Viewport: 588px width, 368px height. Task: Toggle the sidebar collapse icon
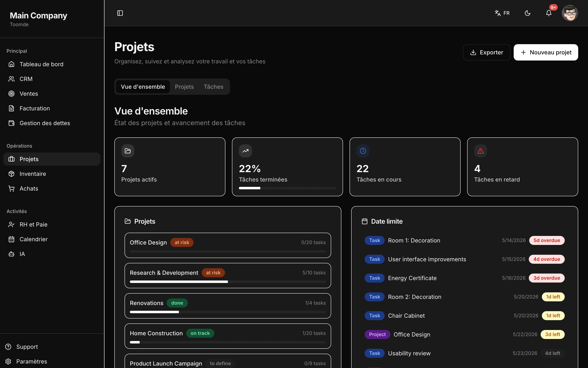(x=120, y=13)
